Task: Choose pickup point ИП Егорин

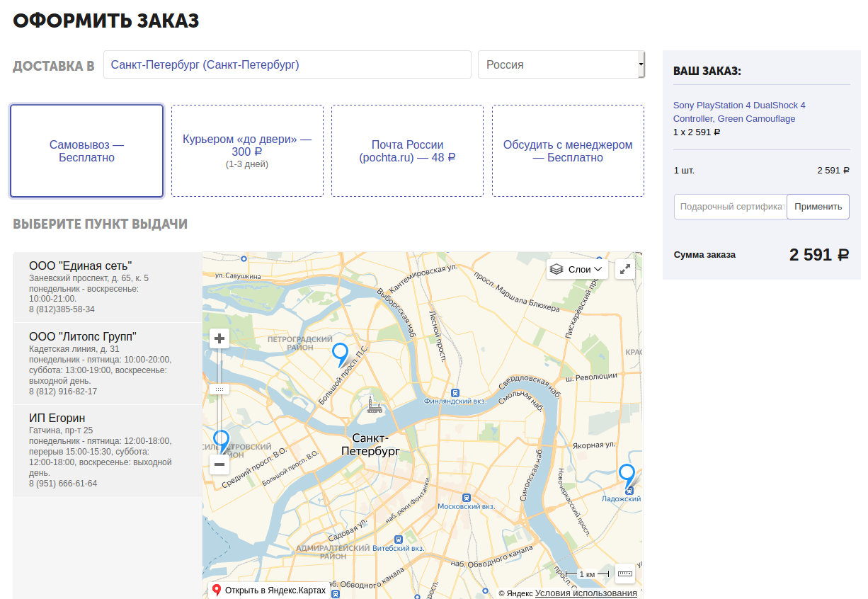Action: tap(108, 450)
